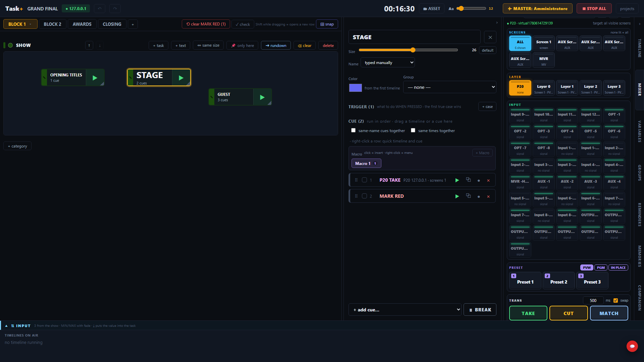Open the Name 'typed manually' dropdown
Image resolution: width=644 pixels, height=362 pixels.
click(388, 63)
